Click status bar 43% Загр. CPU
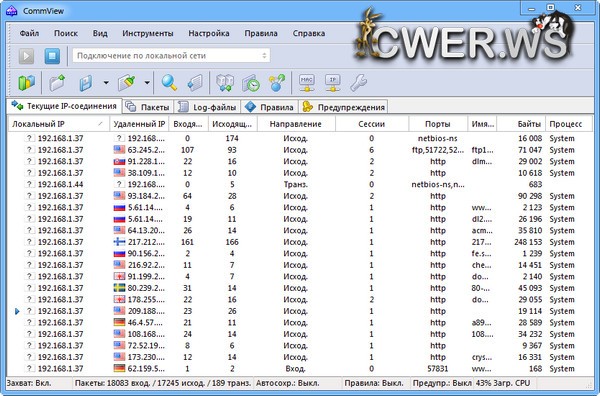 click(503, 383)
